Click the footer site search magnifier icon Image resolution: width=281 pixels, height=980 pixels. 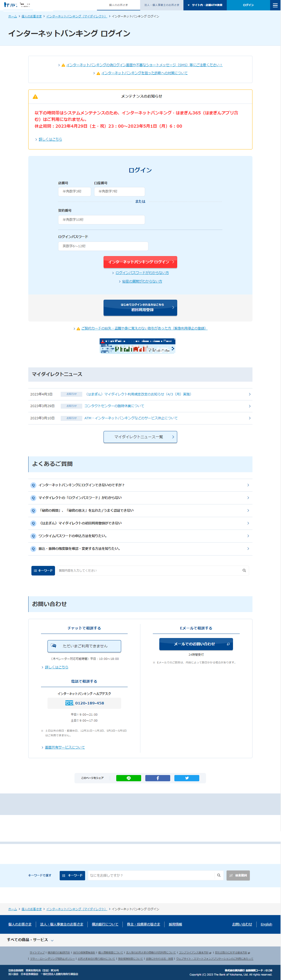tap(219, 875)
